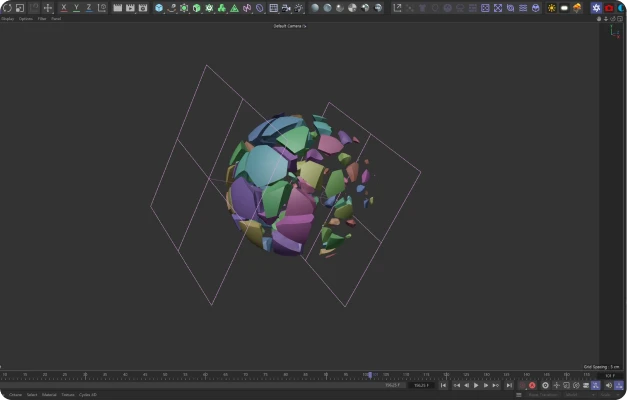The image size is (627, 400).
Task: Add a blue Cube primitive object
Action: (x=159, y=8)
